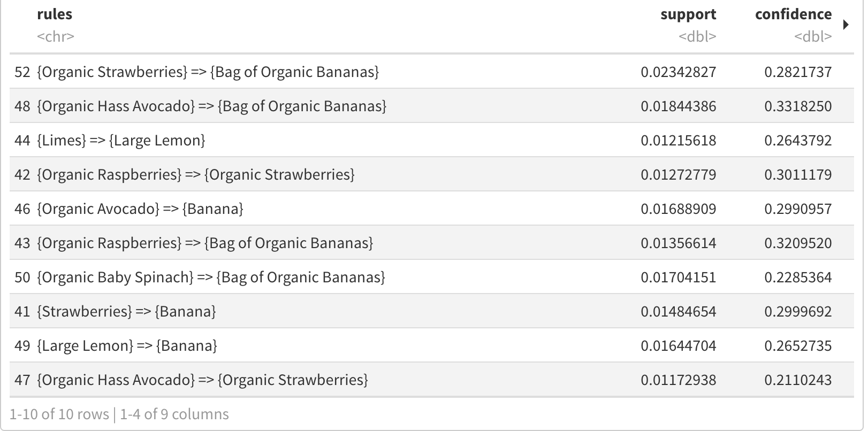Click the rows and columns count footer

coord(119,414)
